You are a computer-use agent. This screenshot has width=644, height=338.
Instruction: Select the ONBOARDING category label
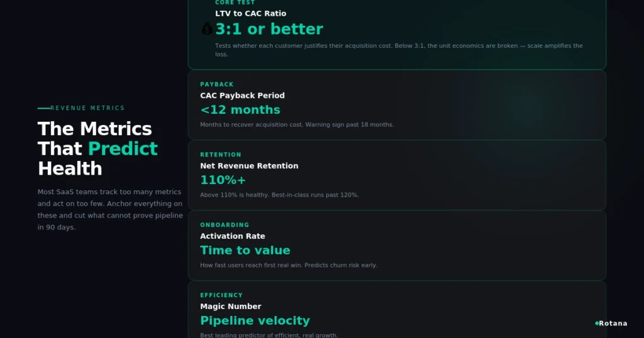(225, 225)
